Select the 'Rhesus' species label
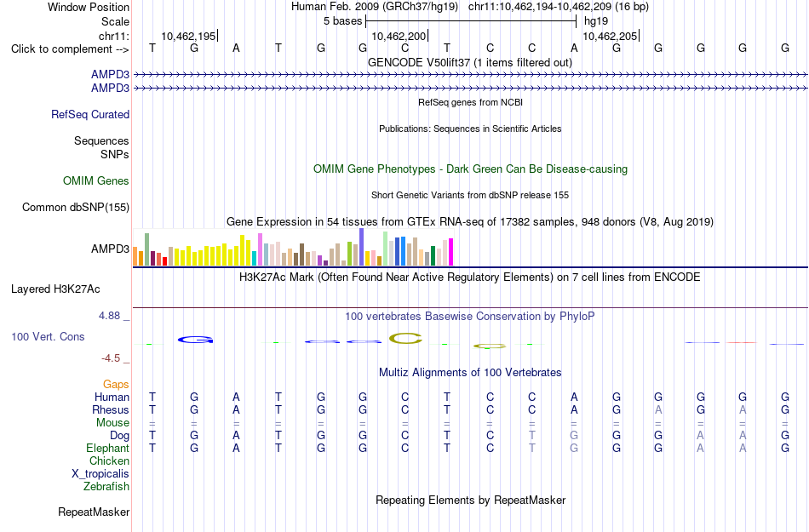Viewport: 809px width, 532px height. coord(111,409)
